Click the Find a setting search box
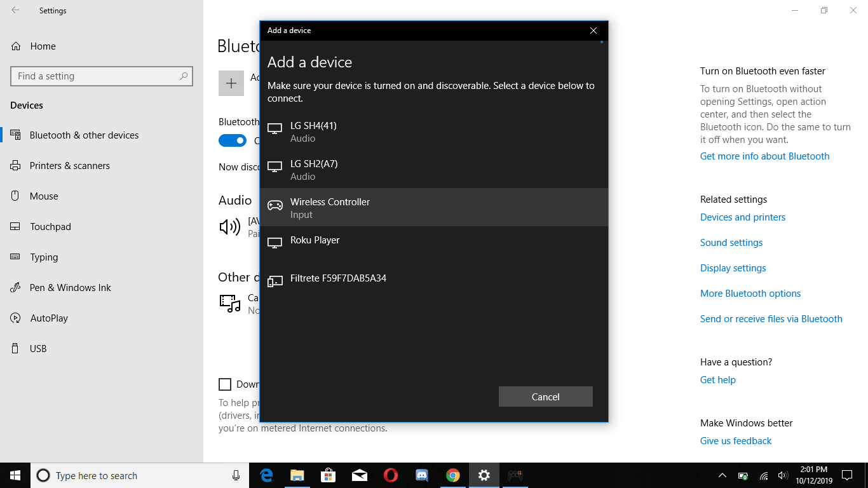 102,76
